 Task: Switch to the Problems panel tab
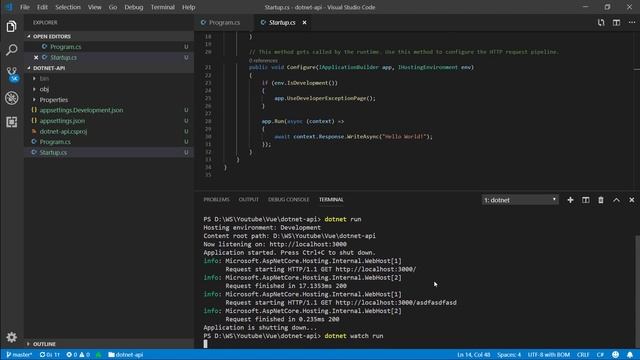tap(216, 200)
